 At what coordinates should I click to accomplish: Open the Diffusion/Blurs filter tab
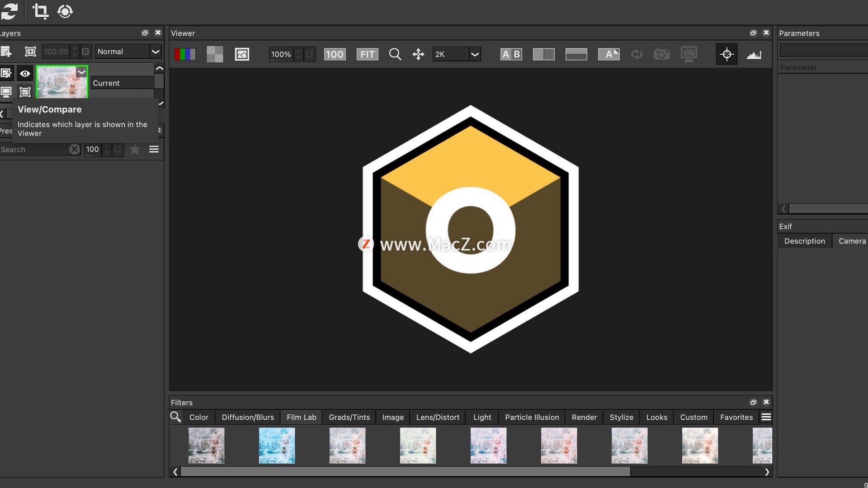click(248, 417)
